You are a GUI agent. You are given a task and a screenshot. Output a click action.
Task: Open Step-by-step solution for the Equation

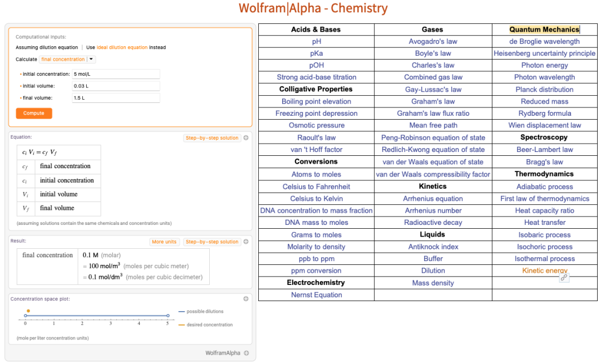tap(212, 137)
